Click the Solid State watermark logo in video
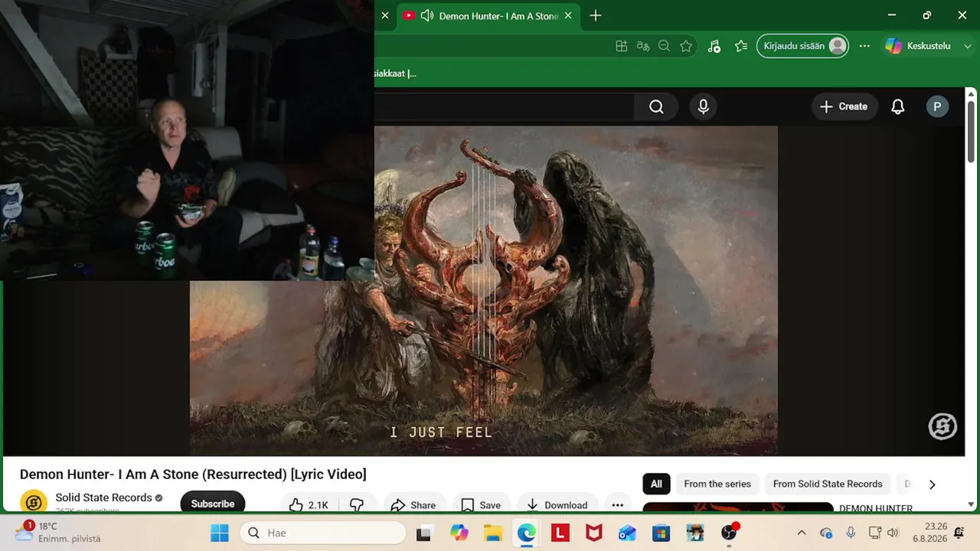The height and width of the screenshot is (551, 980). coord(942,426)
